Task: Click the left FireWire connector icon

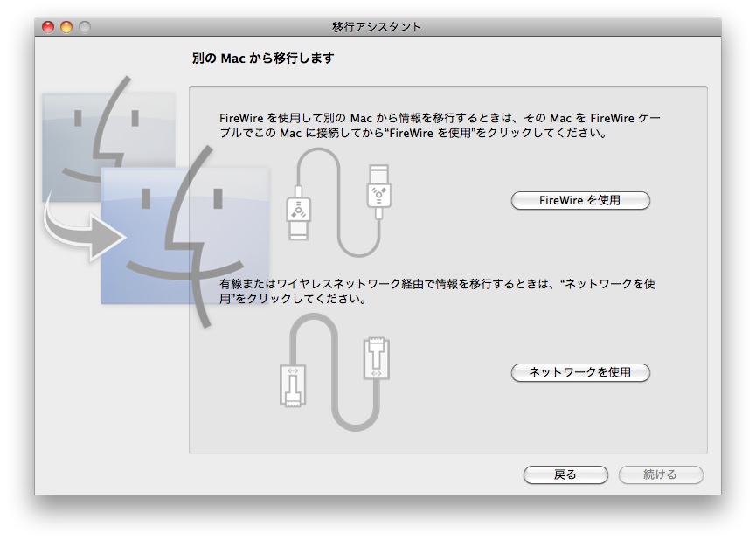Action: click(298, 214)
